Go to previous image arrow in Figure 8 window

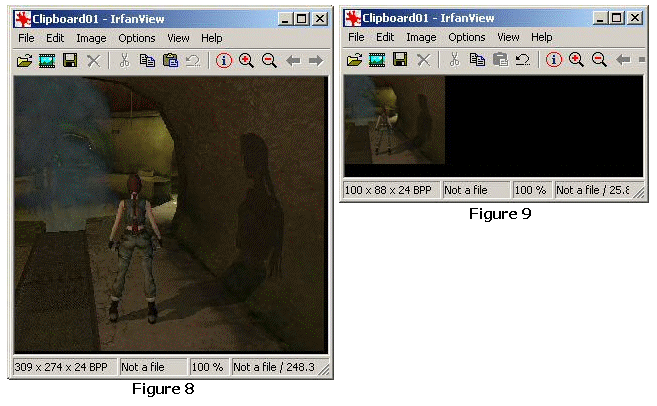(x=293, y=61)
